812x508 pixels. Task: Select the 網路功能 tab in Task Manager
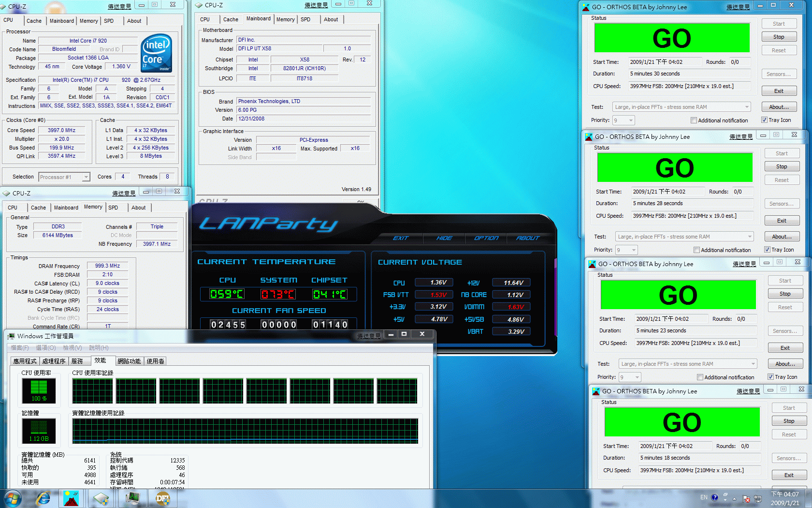pos(129,361)
